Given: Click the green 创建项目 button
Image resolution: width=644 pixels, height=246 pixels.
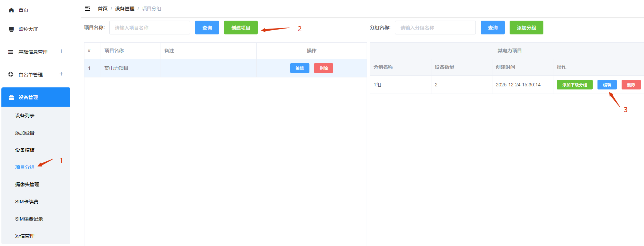Looking at the screenshot, I should click(241, 28).
